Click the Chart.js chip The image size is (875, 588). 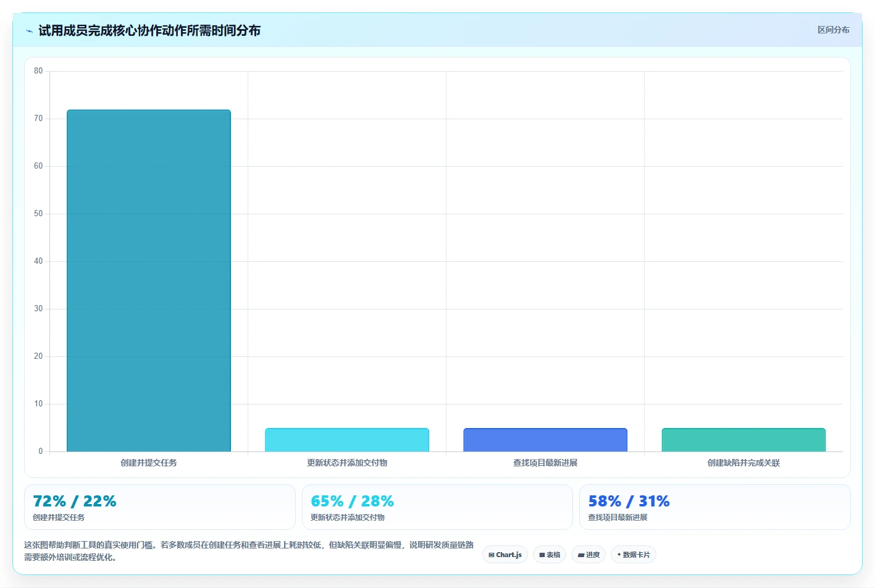505,555
